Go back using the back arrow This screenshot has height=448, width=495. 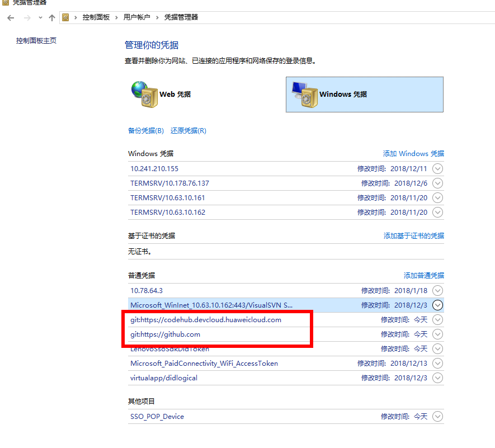tap(11, 18)
